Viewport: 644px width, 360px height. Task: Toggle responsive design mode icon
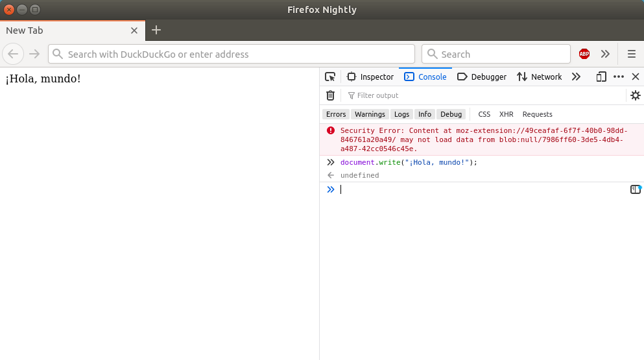[x=601, y=77]
